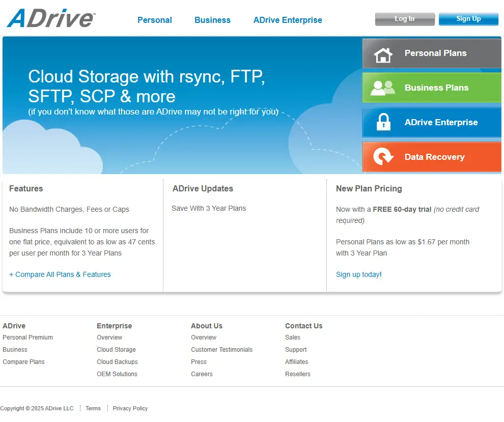Click the padlock icon for ADrive Enterprise

pos(383,122)
